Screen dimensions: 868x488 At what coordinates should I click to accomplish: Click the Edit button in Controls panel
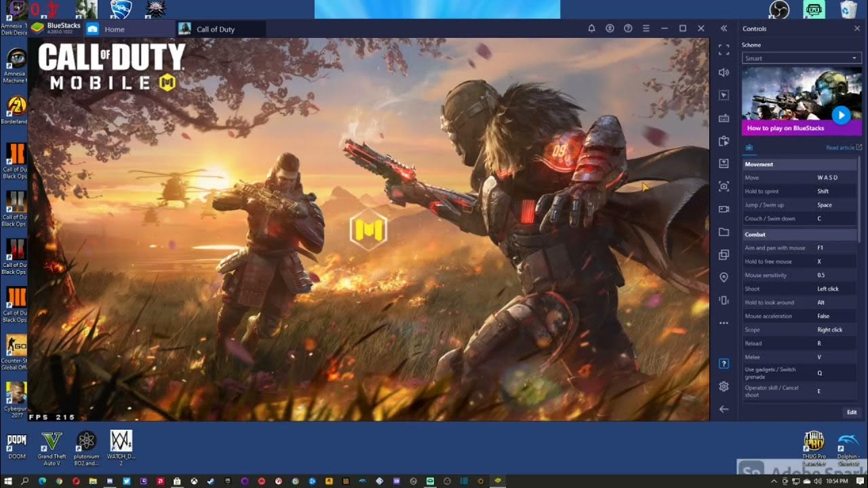852,412
